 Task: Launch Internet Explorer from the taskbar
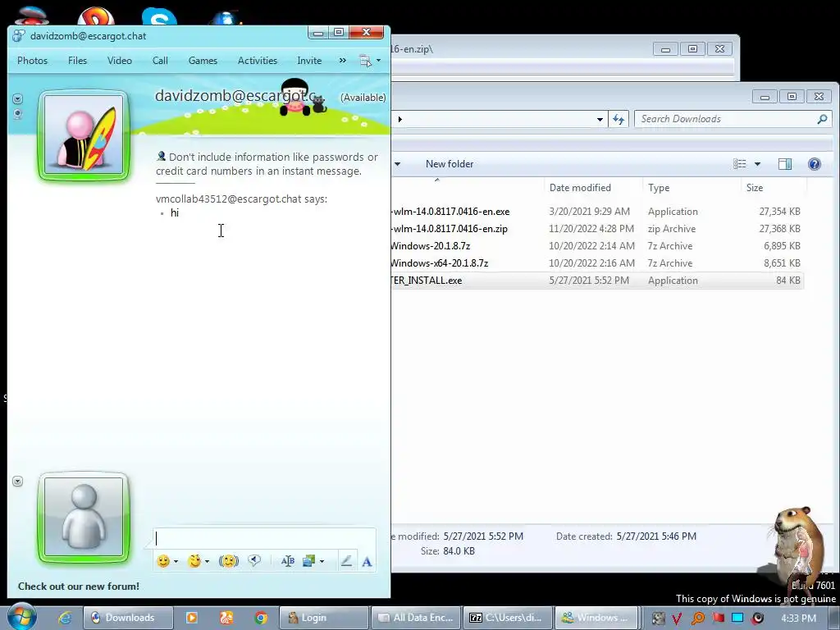pos(65,618)
